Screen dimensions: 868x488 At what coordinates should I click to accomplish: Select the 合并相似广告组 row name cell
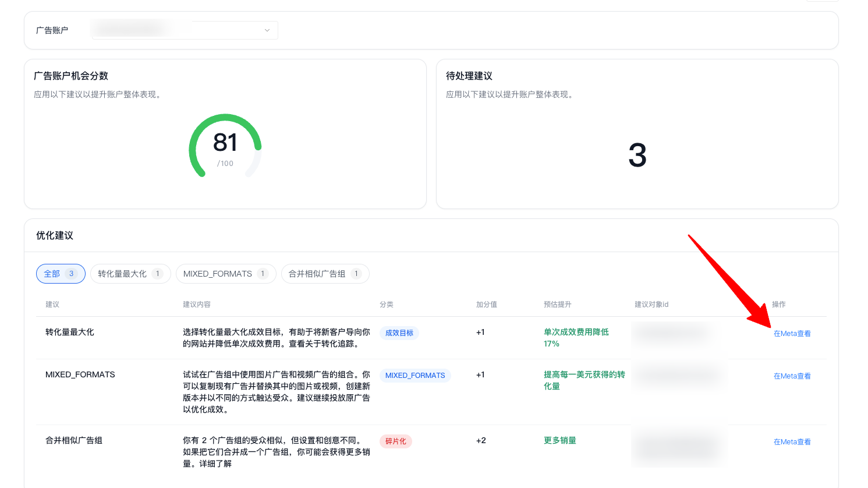tap(74, 440)
